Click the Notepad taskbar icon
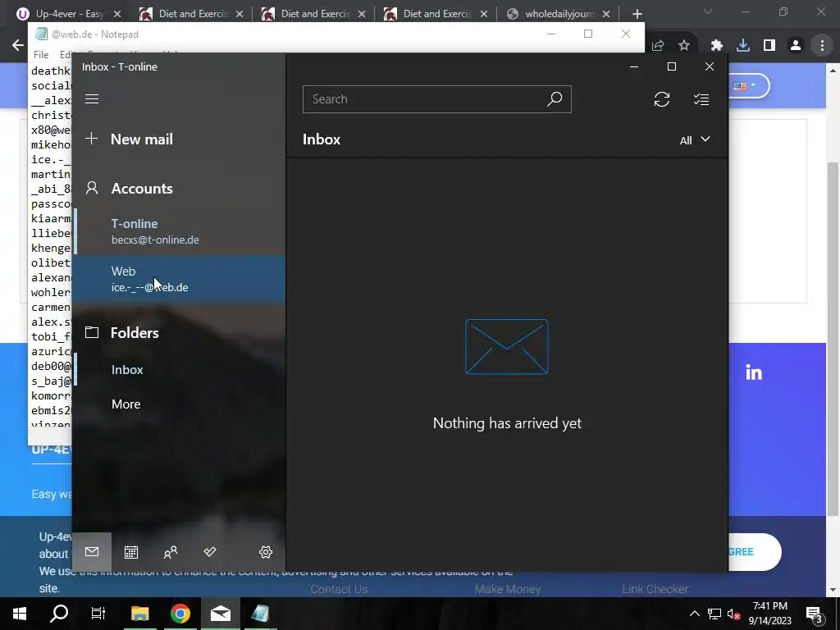This screenshot has width=840, height=630. (x=260, y=614)
